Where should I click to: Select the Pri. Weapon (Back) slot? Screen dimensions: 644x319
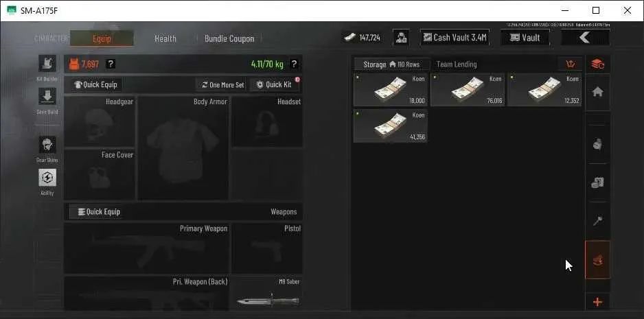coord(147,293)
